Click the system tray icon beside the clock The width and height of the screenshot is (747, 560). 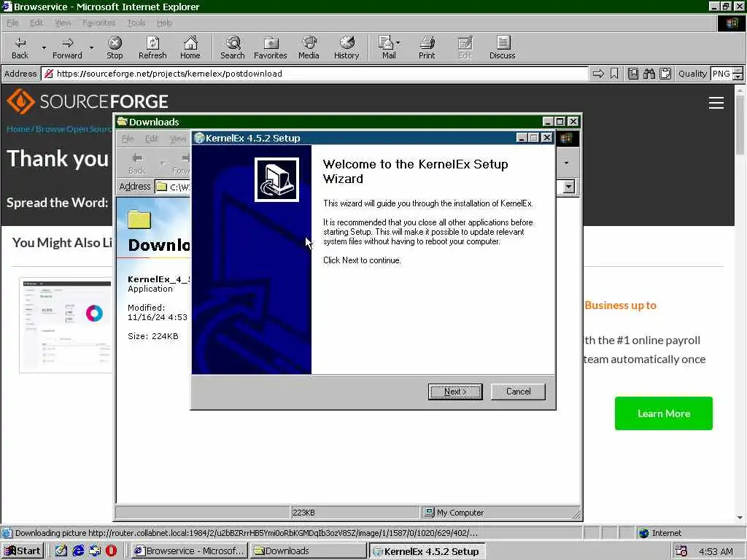681,551
